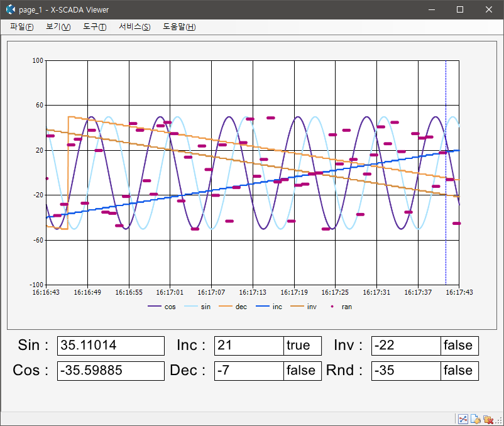This screenshot has width=504, height=426.
Task: Open the 도움말(H) menu
Action: click(179, 26)
